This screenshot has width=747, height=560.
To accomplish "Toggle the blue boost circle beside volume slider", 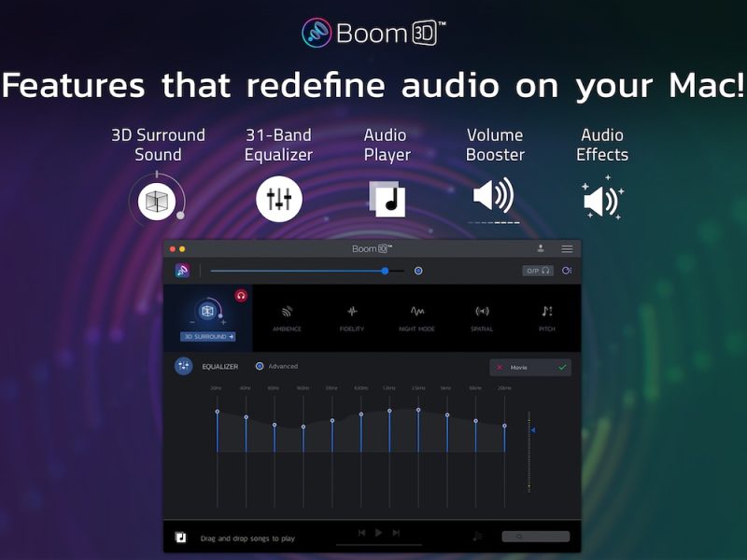I will 418,271.
